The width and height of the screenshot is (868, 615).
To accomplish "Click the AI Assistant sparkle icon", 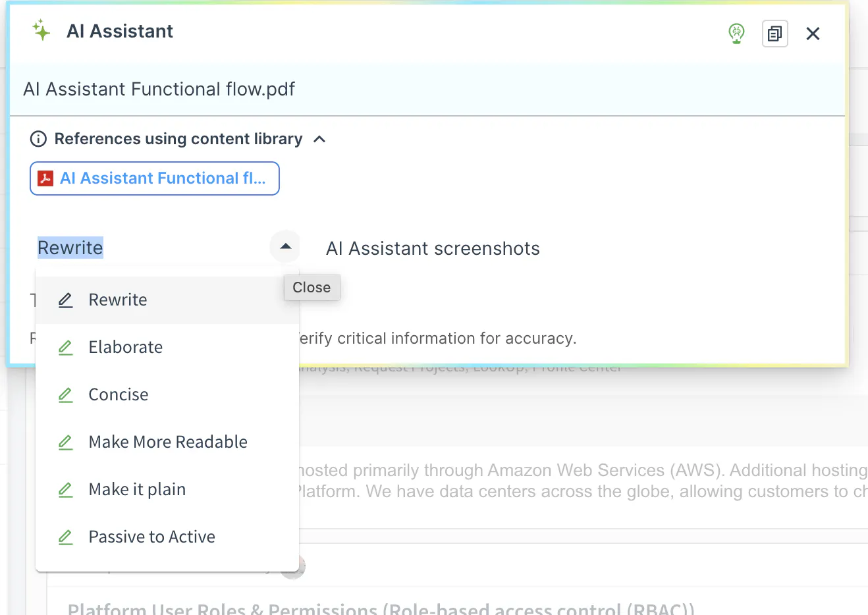I will click(41, 30).
